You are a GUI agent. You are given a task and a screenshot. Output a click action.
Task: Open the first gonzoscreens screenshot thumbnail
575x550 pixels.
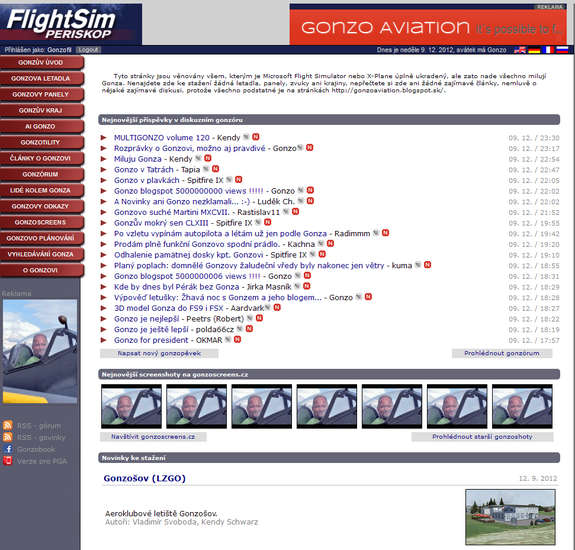click(131, 406)
